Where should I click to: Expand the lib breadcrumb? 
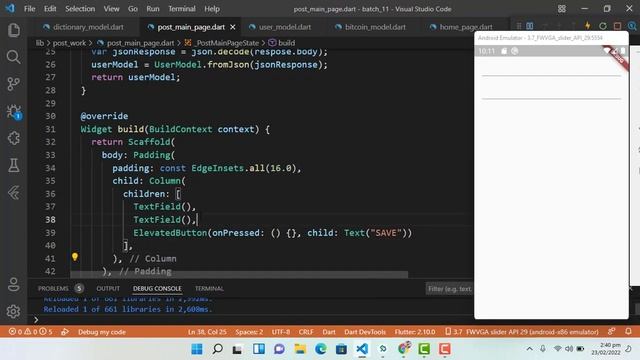[x=40, y=43]
